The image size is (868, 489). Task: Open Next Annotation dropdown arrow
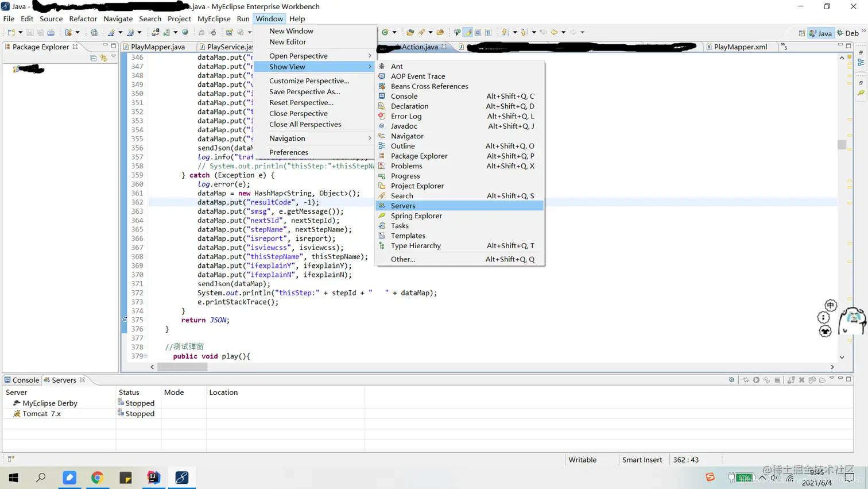514,32
